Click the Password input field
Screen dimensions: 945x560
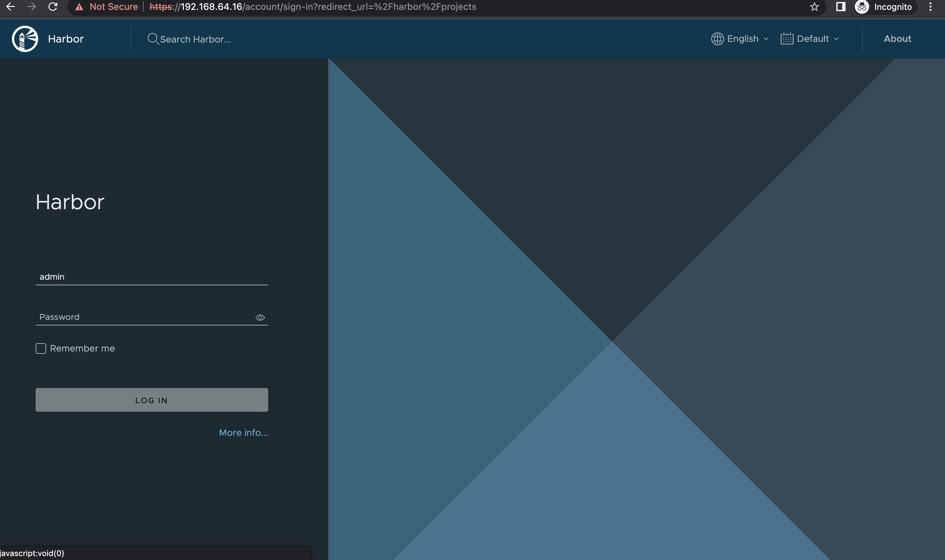click(x=151, y=316)
